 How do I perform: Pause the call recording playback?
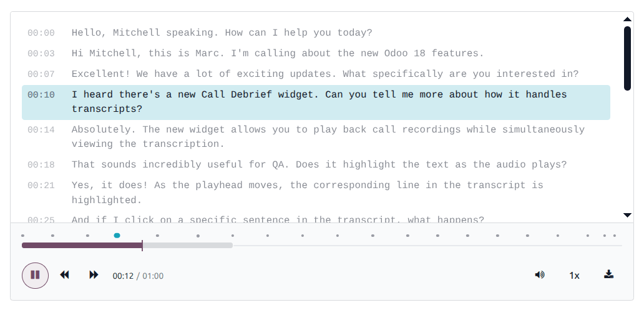tap(36, 276)
